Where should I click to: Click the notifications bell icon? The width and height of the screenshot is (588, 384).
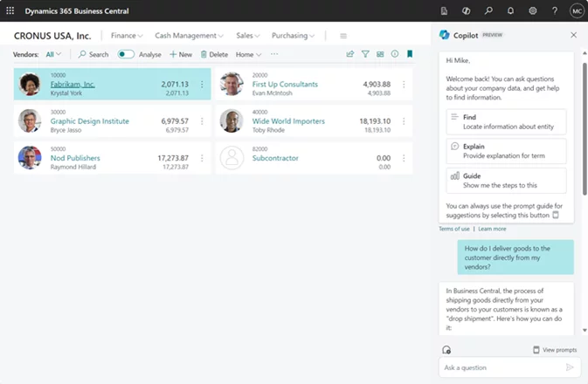click(510, 11)
